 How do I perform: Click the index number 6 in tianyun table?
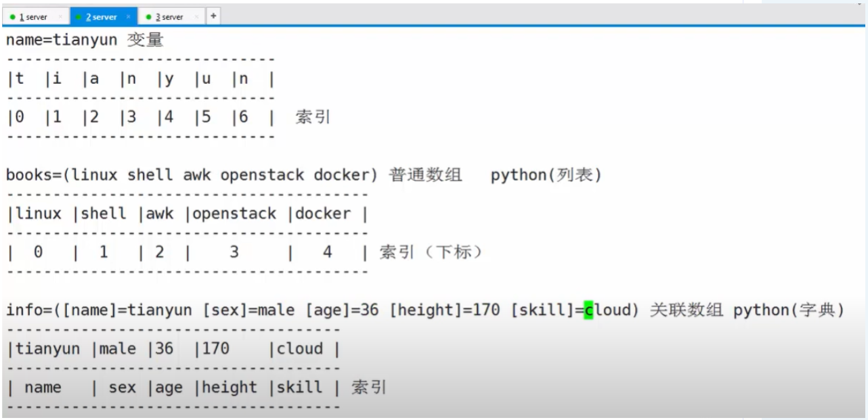coord(243,117)
